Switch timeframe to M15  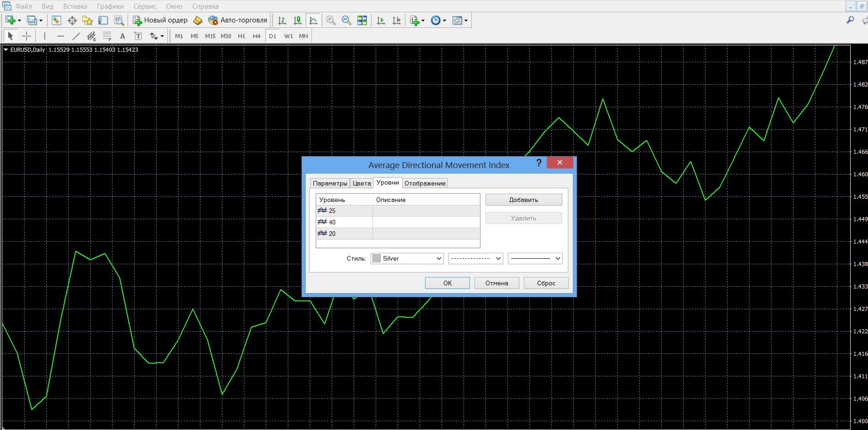[210, 36]
